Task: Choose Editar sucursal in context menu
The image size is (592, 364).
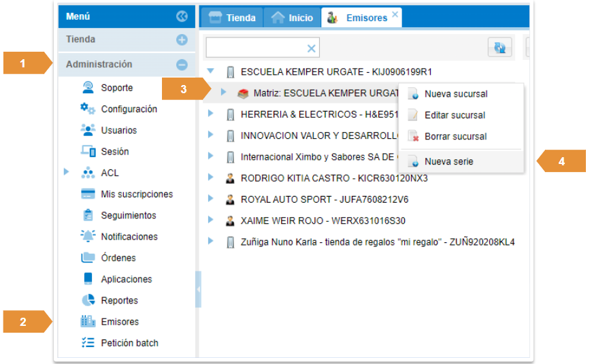Action: tap(455, 116)
